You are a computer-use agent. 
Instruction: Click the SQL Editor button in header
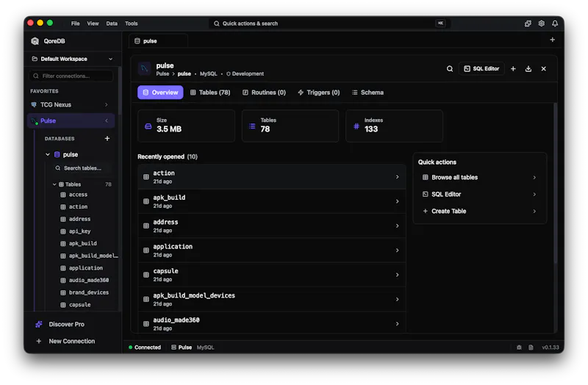pyautogui.click(x=481, y=69)
